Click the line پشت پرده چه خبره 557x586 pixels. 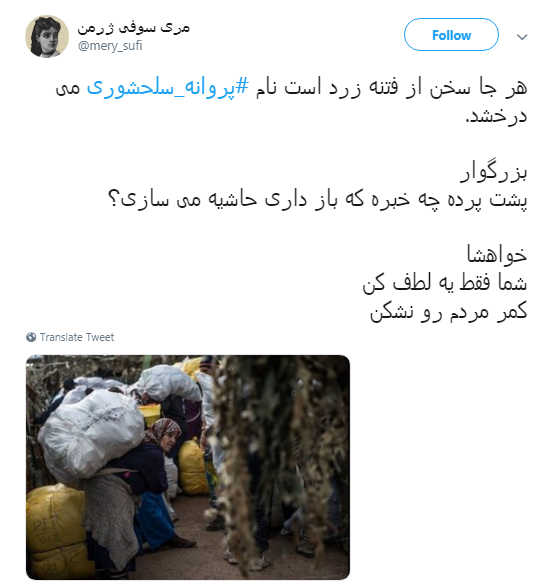tap(318, 200)
